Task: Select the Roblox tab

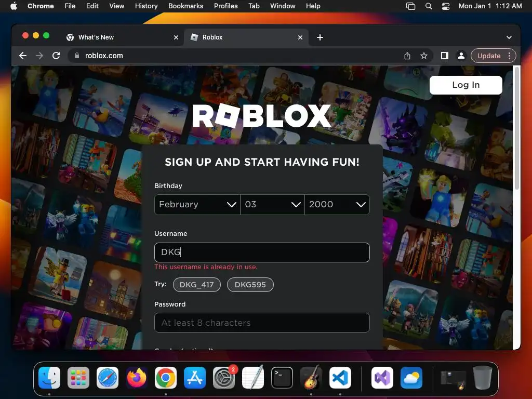Action: pos(246,37)
